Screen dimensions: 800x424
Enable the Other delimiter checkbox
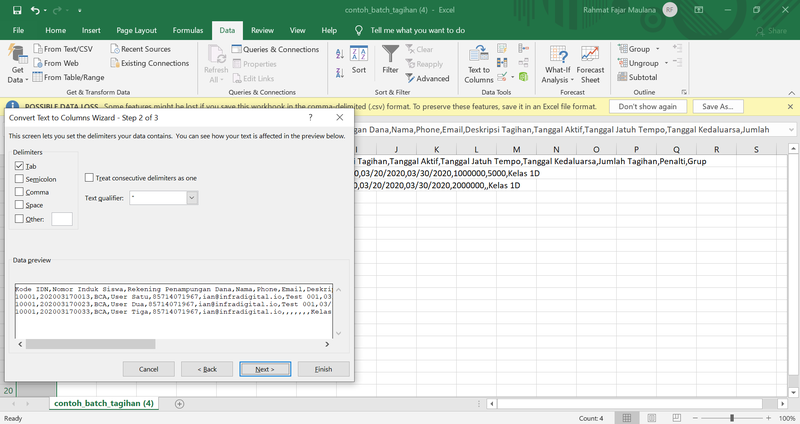tap(19, 218)
